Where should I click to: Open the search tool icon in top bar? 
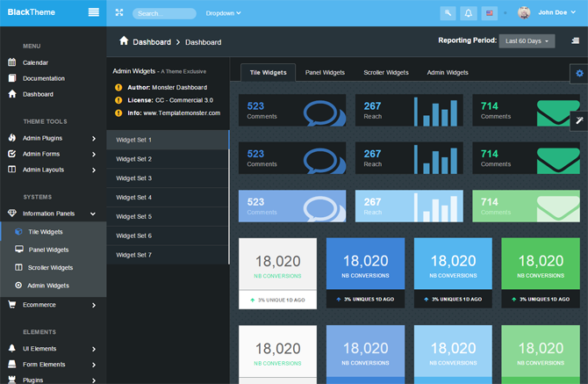448,13
